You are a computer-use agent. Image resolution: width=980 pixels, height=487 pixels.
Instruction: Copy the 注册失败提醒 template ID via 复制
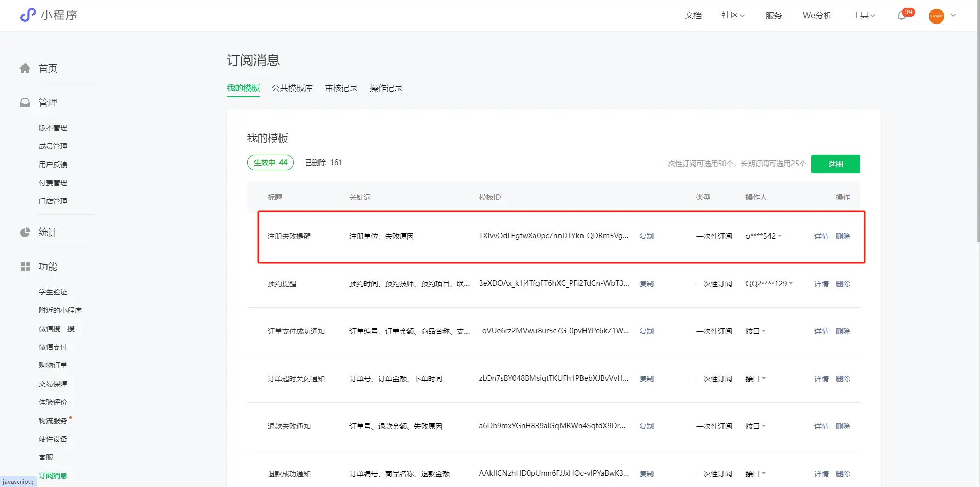click(x=646, y=236)
